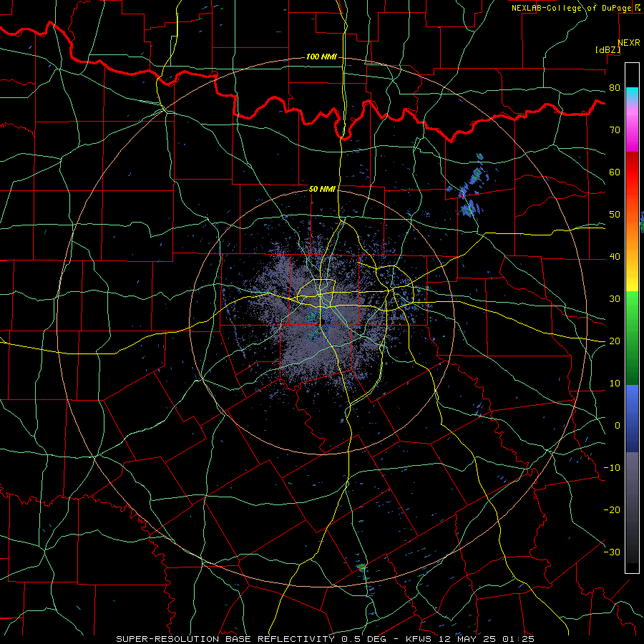Image resolution: width=644 pixels, height=644 pixels.
Task: Click the NEXR label above the color scale
Action: (x=629, y=43)
